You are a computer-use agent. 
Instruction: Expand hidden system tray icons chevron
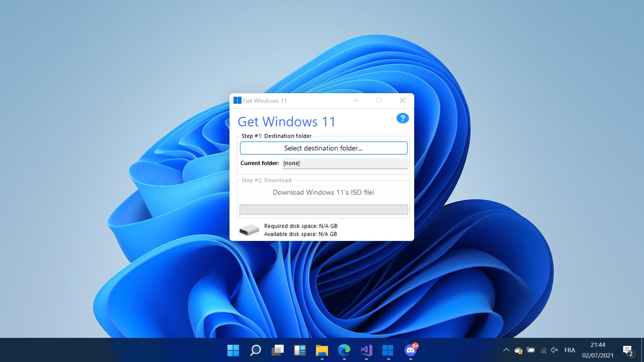[x=506, y=350]
